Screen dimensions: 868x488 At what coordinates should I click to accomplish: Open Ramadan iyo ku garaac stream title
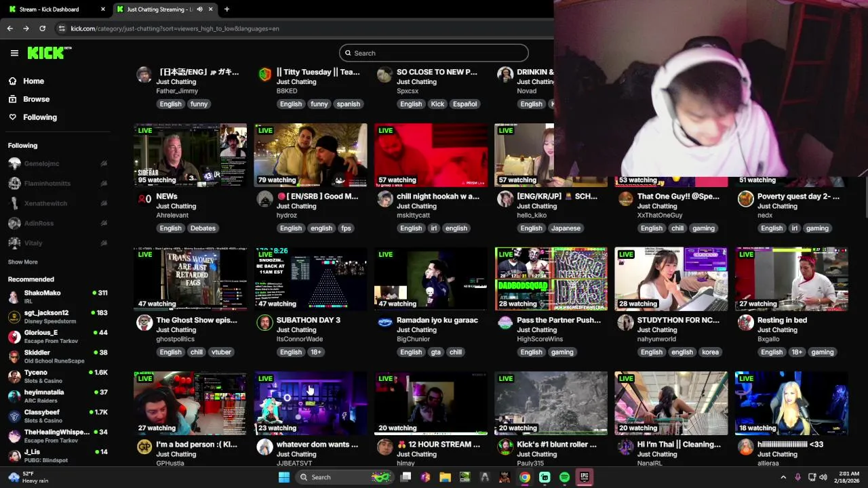pos(437,320)
